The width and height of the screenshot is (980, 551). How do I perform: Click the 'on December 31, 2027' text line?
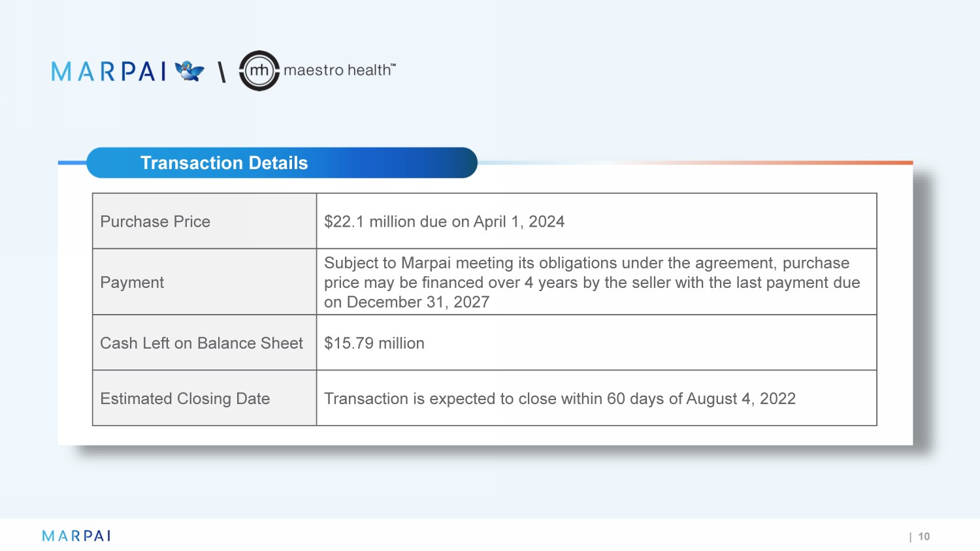406,302
